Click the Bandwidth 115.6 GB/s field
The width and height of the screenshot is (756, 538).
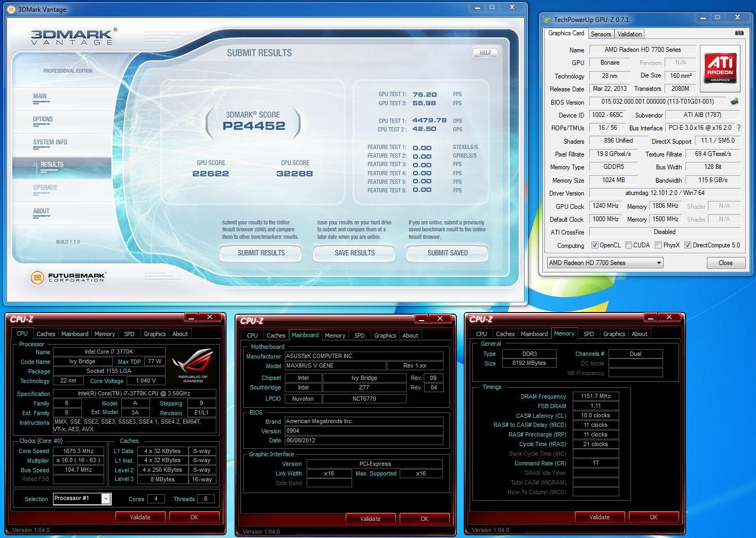(713, 180)
